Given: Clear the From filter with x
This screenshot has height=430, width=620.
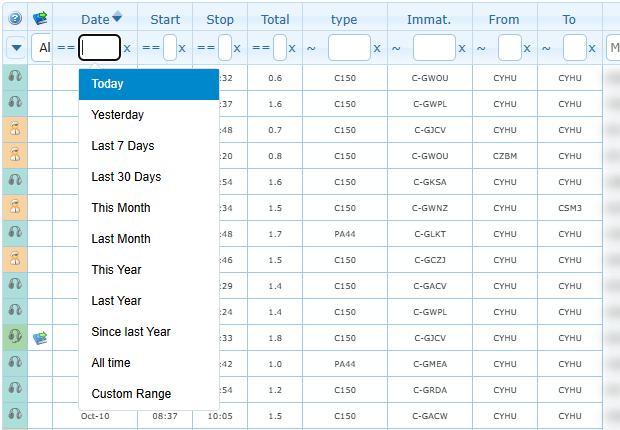Looking at the screenshot, I should [x=527, y=48].
